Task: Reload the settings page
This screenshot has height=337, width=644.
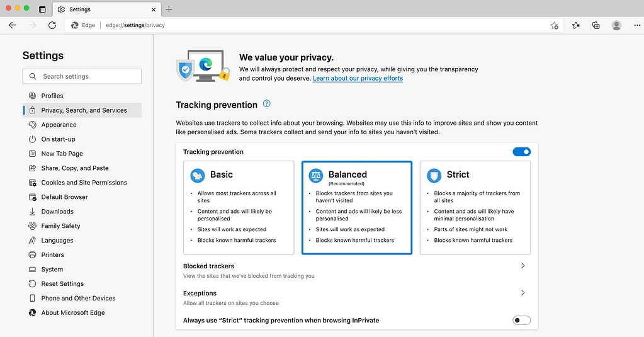Action: [52, 25]
